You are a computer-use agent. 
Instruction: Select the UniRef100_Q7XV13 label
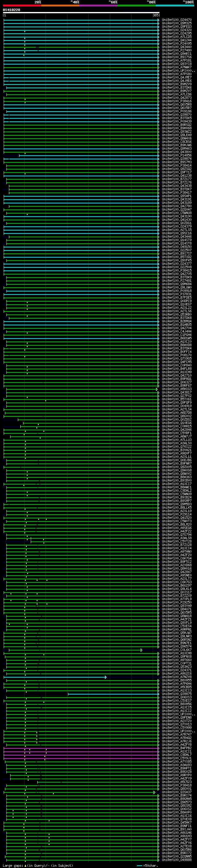coord(177,724)
